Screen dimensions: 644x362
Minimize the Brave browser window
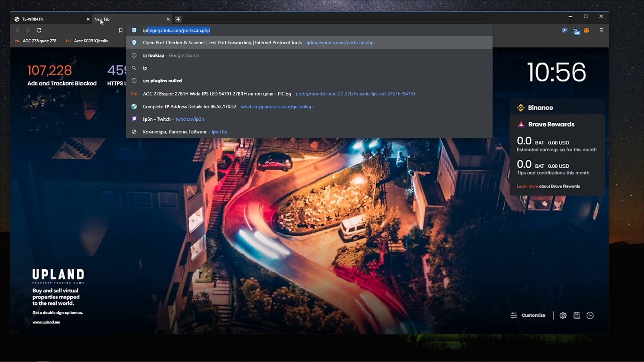click(570, 17)
